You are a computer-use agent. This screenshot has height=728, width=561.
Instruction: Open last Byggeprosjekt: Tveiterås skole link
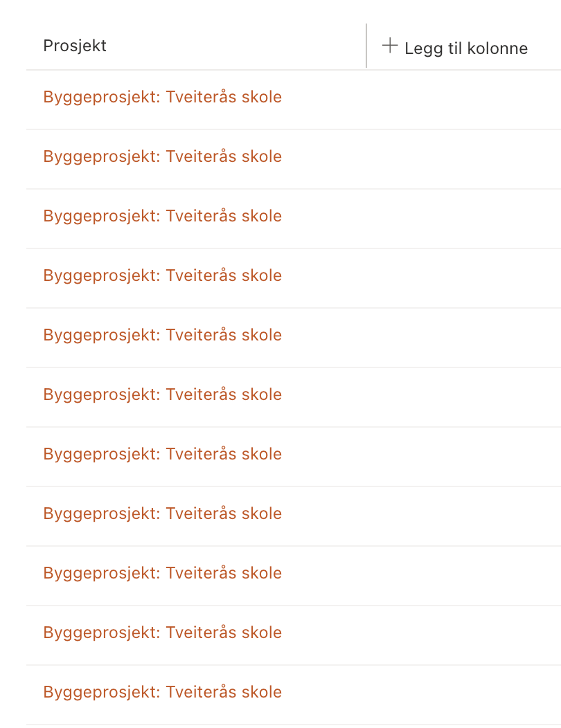tap(162, 692)
